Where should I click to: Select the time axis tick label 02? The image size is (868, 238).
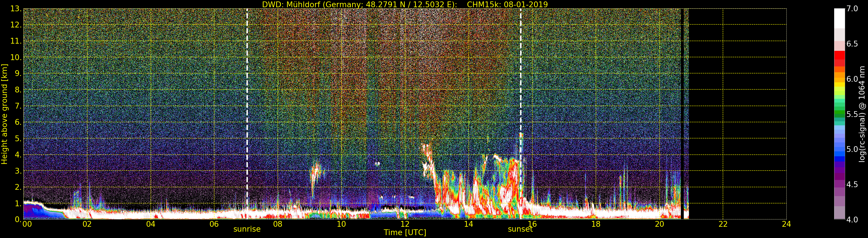point(87,224)
